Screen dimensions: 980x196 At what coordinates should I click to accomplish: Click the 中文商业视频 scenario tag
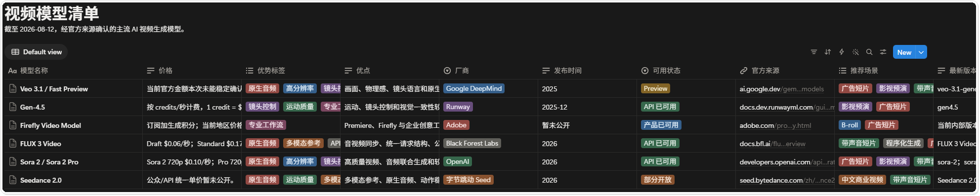pos(862,180)
